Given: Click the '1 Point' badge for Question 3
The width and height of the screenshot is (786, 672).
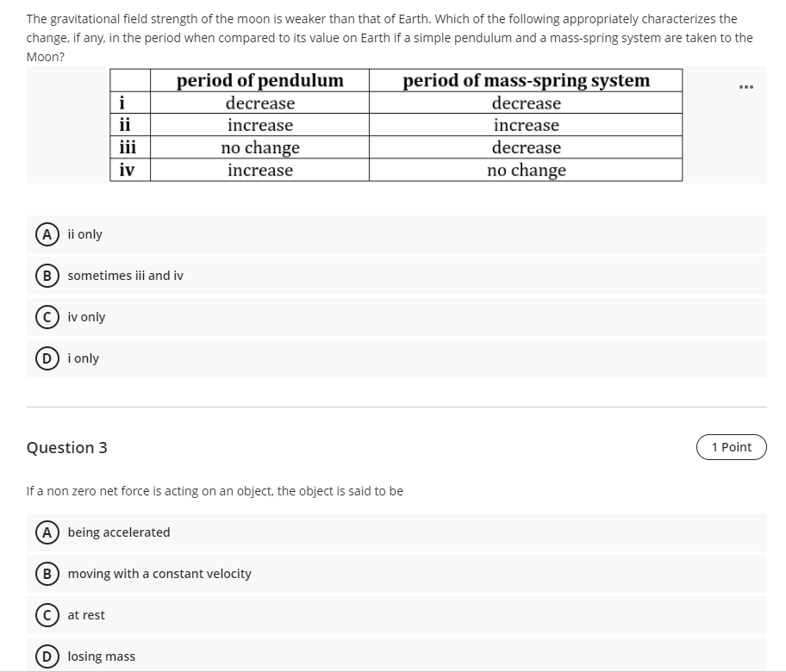Looking at the screenshot, I should pyautogui.click(x=732, y=447).
